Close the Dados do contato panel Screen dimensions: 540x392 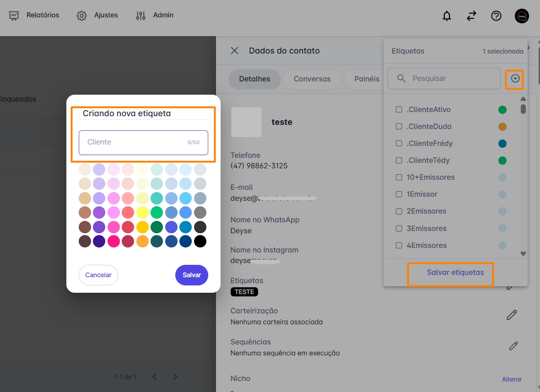pos(234,51)
